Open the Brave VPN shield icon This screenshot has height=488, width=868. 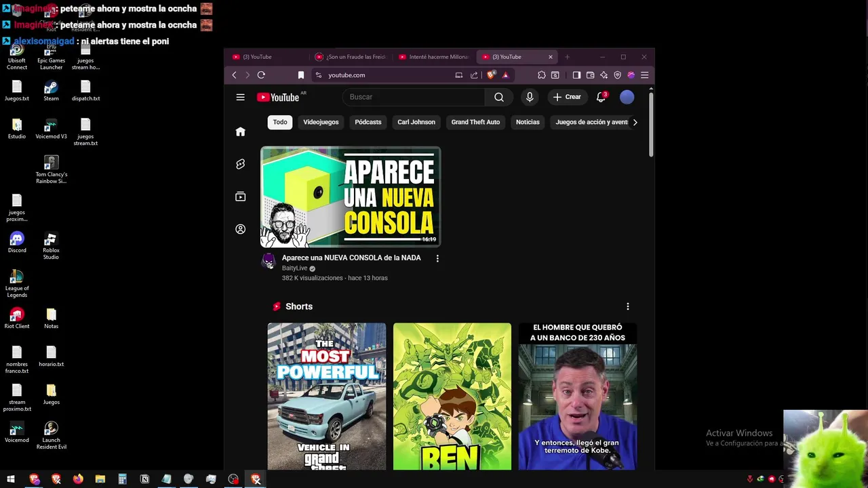[x=617, y=75]
